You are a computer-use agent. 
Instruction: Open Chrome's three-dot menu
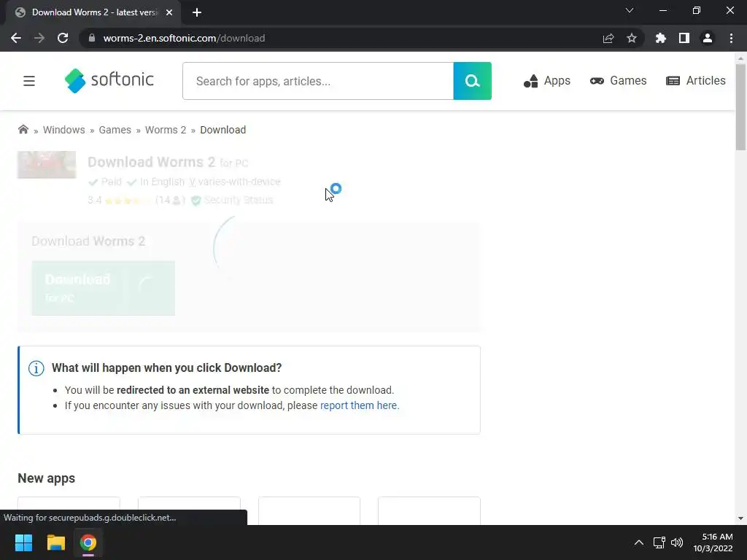731,38
